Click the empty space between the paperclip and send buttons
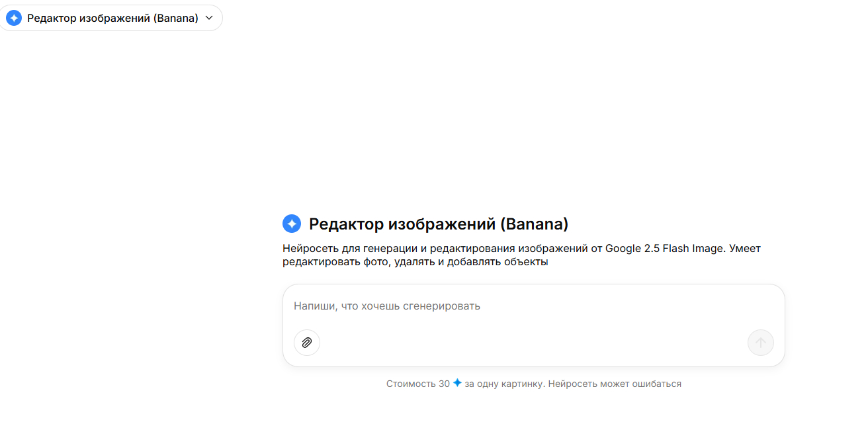Image resolution: width=868 pixels, height=422 pixels. [x=529, y=343]
